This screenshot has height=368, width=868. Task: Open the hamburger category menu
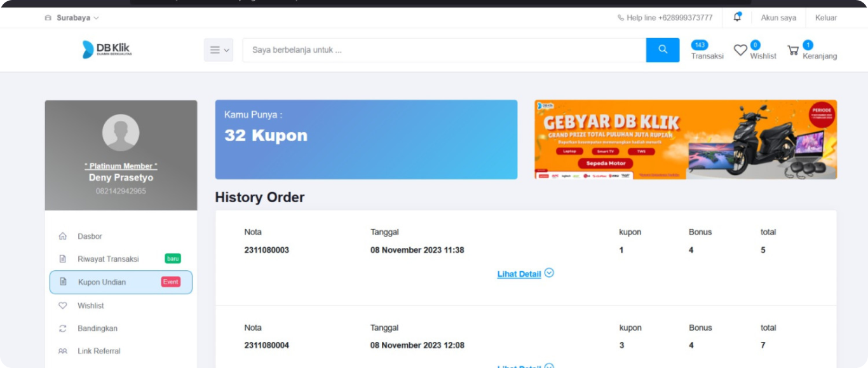[x=214, y=50]
